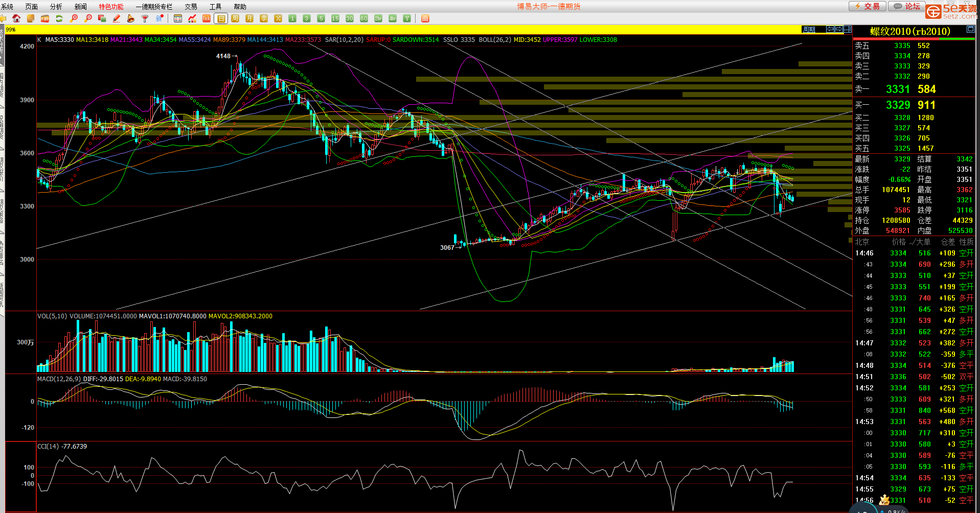Zoom out with the minus magnifier

88,18
